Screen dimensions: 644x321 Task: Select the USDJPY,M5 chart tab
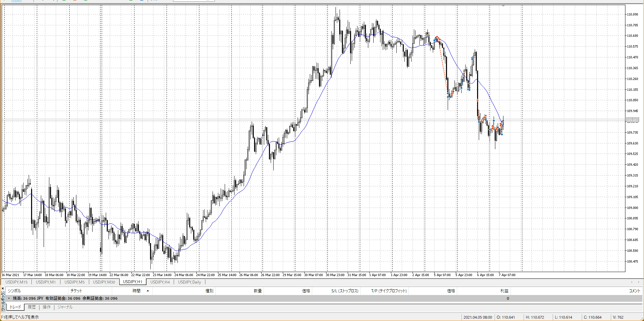74,282
